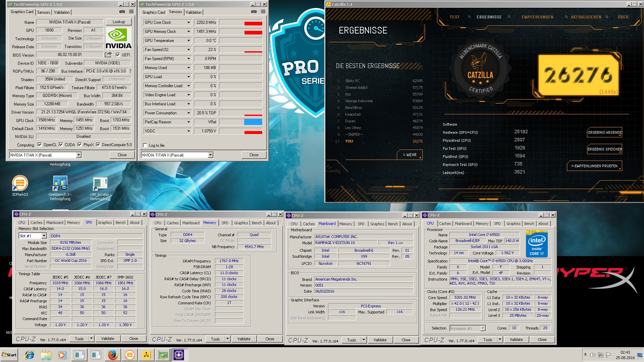Open the Action Center flag icon
The width and height of the screenshot is (644, 362).
click(609, 355)
